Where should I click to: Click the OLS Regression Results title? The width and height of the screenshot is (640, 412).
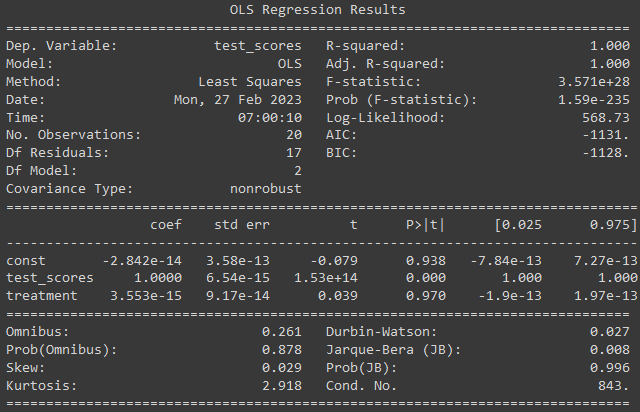319,10
